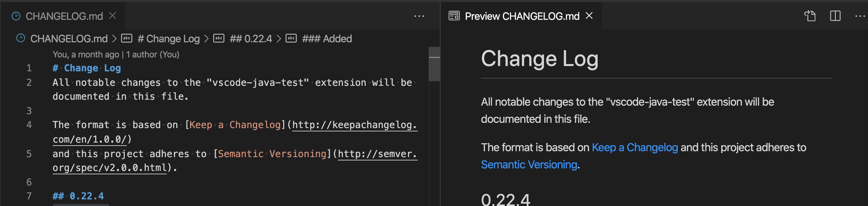Switch to the CHANGELOG.md editor tab
The image size is (868, 206).
64,16
